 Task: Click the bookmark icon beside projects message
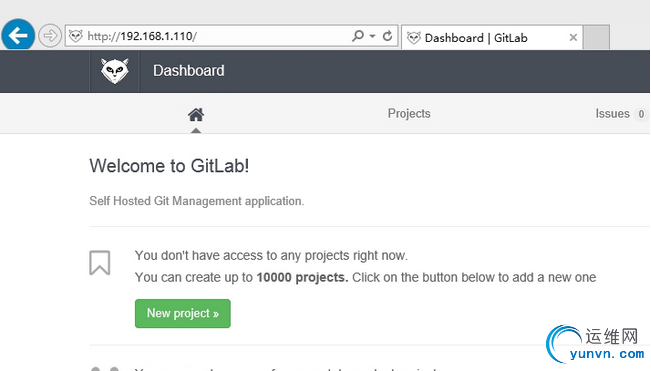tap(100, 263)
